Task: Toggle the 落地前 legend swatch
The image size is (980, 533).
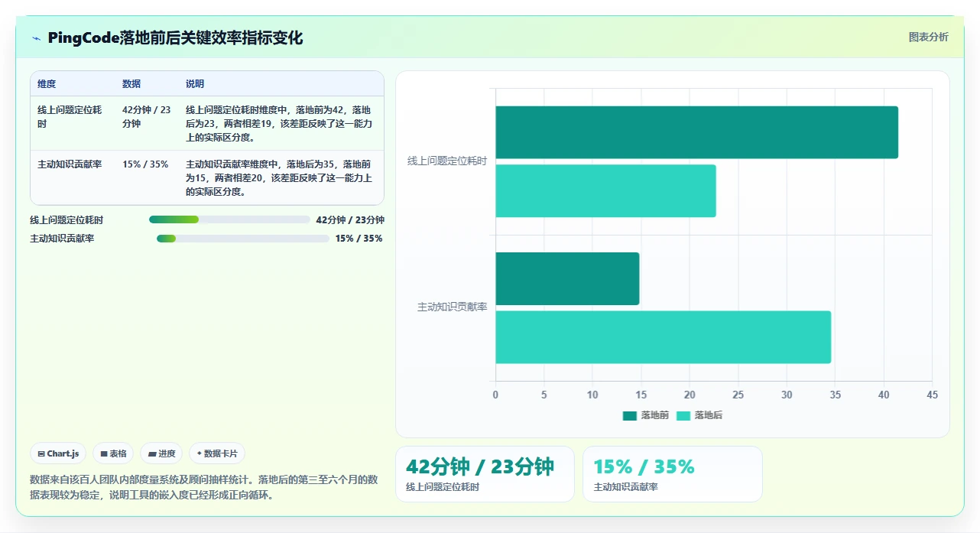Action: [x=630, y=416]
